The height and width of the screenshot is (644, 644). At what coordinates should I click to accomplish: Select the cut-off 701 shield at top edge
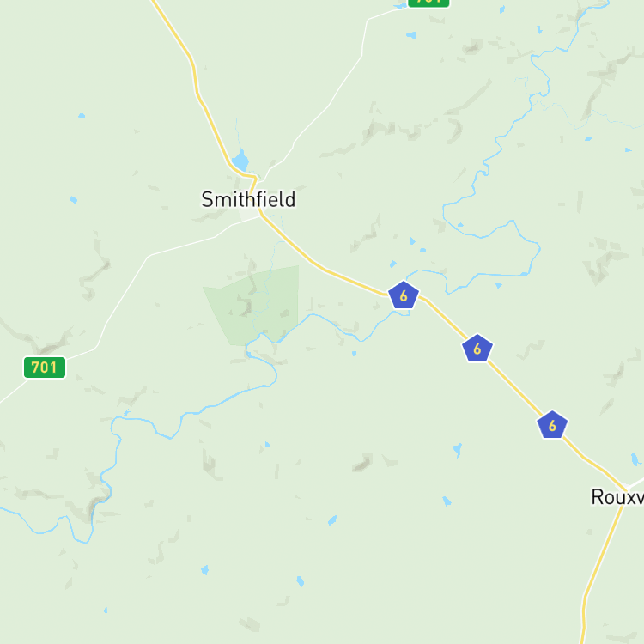click(428, 3)
